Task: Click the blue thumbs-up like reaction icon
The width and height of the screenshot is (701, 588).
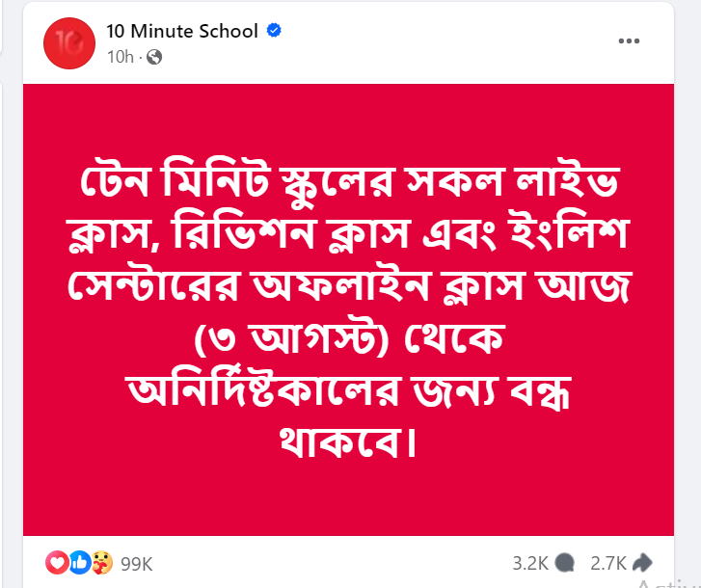Action: click(x=80, y=563)
